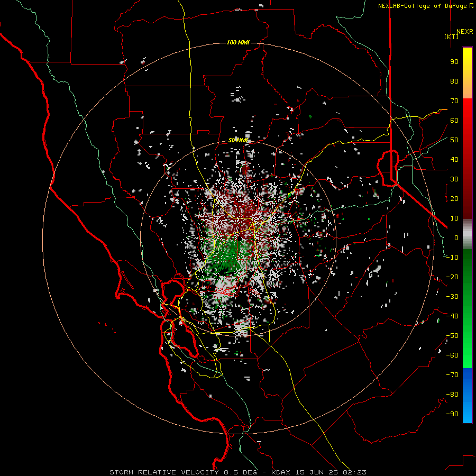476x476 pixels.
Task: Pick the blue segment of the color bar
Action: 467,395
